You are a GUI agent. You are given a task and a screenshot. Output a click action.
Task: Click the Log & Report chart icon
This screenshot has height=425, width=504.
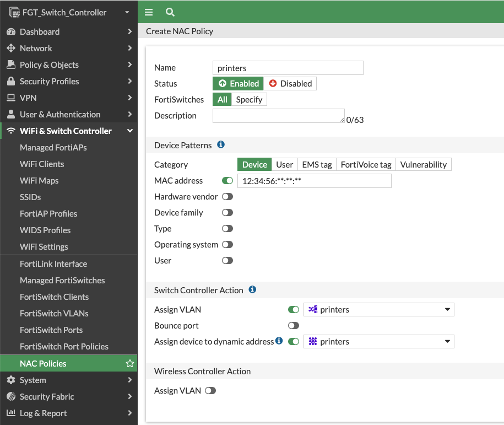[x=12, y=413]
